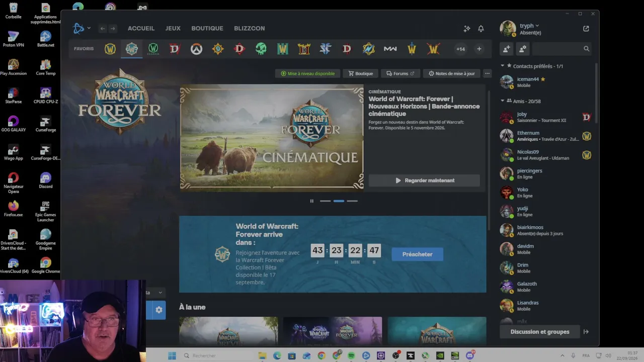Image resolution: width=644 pixels, height=362 pixels.
Task: Click the add friend icon
Action: tap(507, 49)
